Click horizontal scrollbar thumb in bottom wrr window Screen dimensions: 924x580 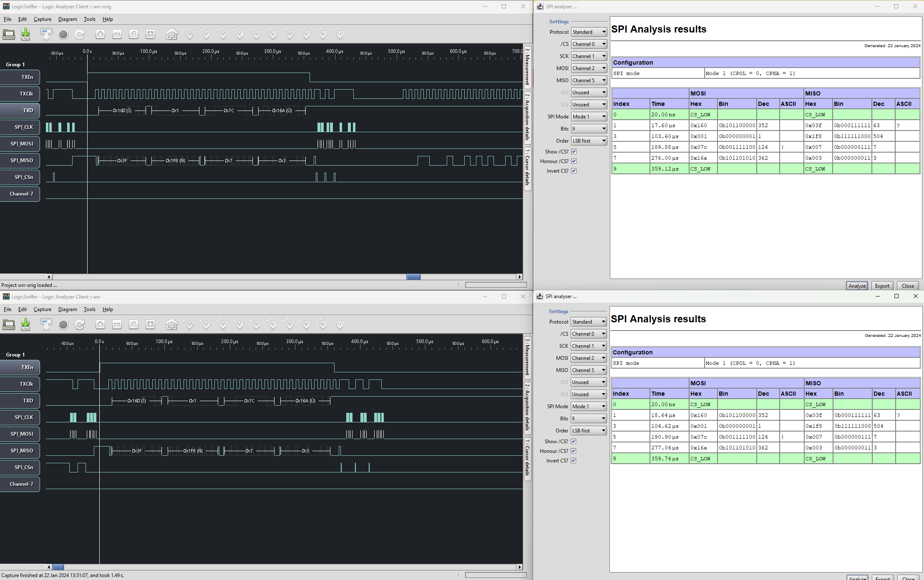coord(58,567)
